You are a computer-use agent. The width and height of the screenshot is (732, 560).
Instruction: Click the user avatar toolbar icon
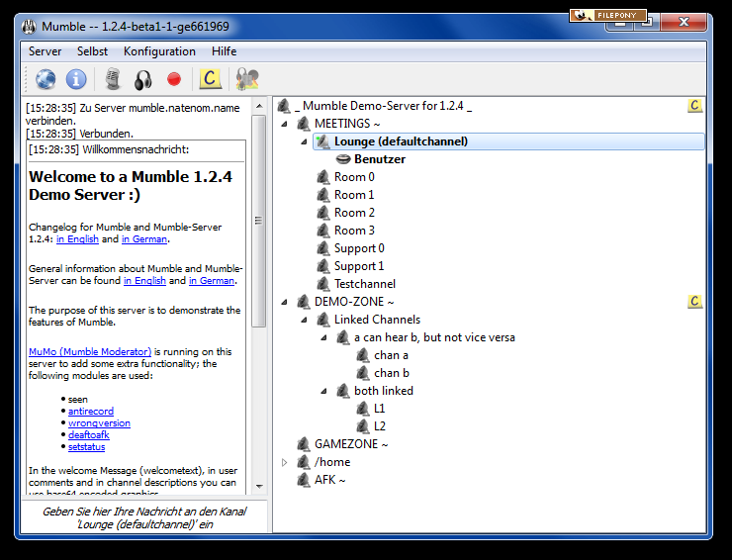[245, 79]
